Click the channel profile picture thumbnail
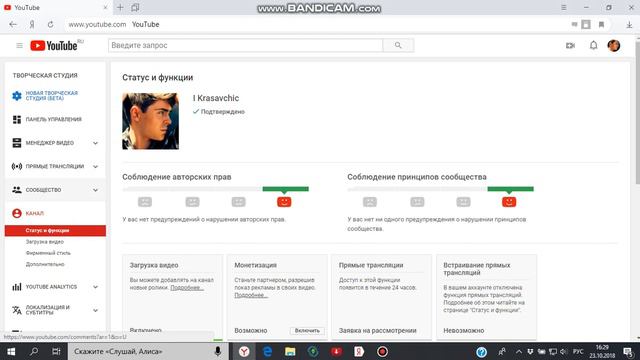The image size is (640, 360). [x=150, y=121]
